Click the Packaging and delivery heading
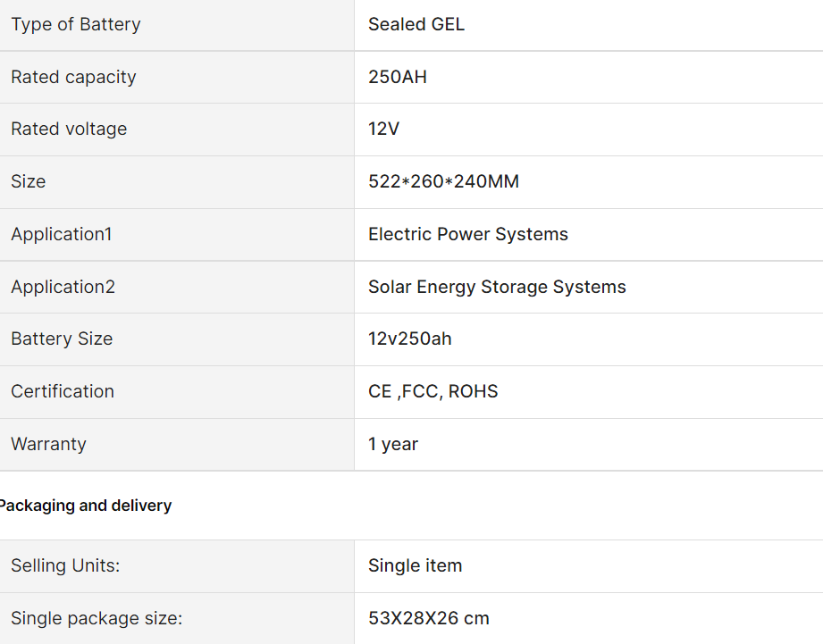The image size is (823, 644). click(x=85, y=506)
